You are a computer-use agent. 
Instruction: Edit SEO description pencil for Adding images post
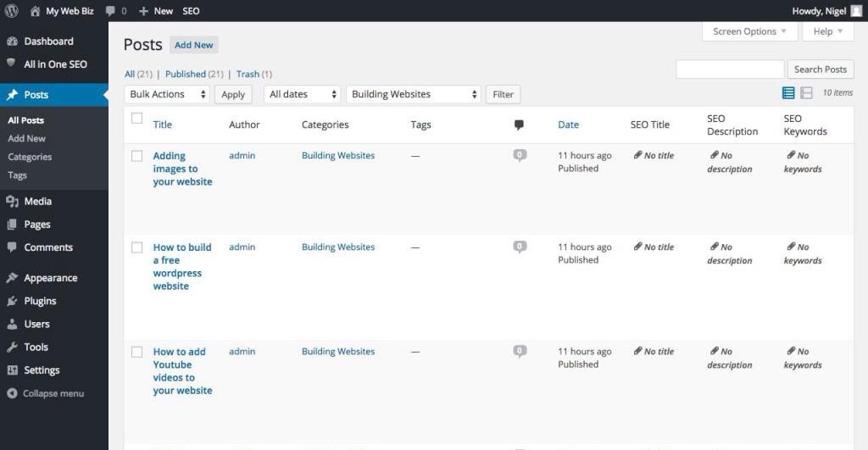[715, 155]
